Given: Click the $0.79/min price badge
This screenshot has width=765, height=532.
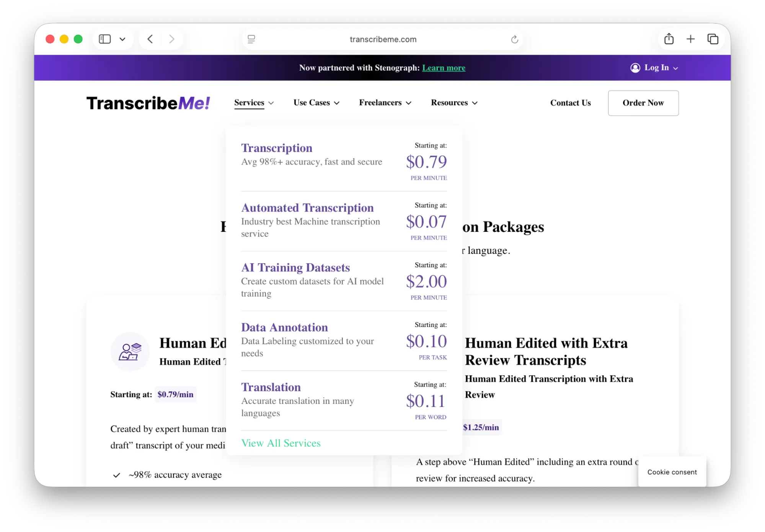Looking at the screenshot, I should point(175,394).
